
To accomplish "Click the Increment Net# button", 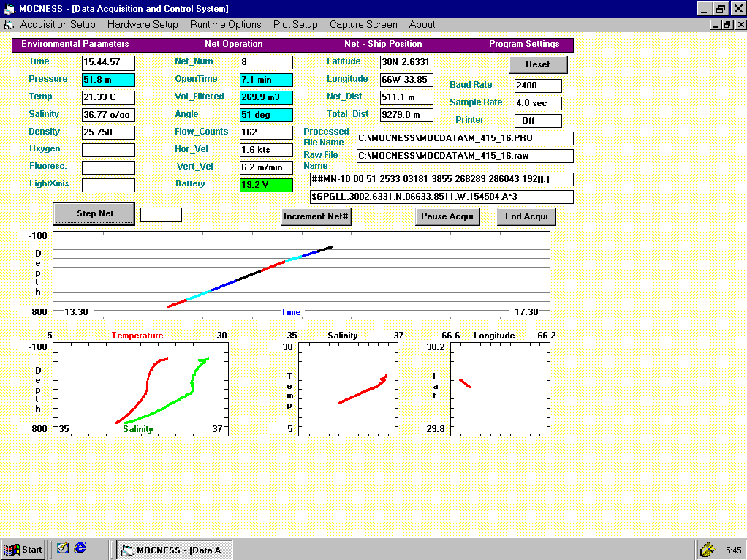I will click(316, 216).
